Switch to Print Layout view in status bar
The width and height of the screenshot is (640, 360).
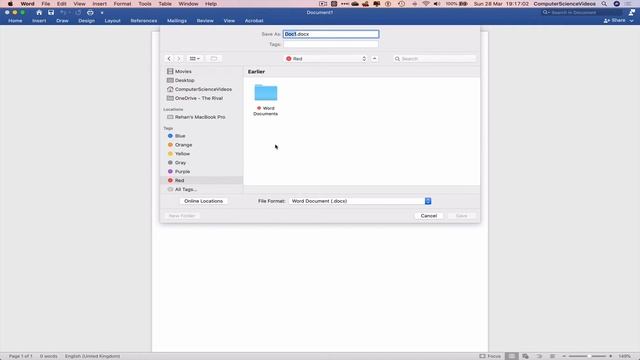pos(512,356)
